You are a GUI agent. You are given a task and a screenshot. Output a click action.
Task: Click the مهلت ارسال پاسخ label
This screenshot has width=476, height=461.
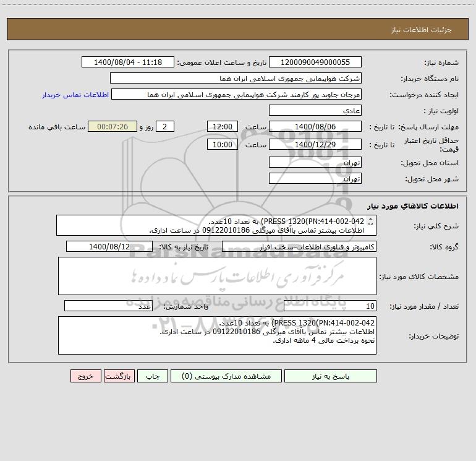click(x=428, y=127)
